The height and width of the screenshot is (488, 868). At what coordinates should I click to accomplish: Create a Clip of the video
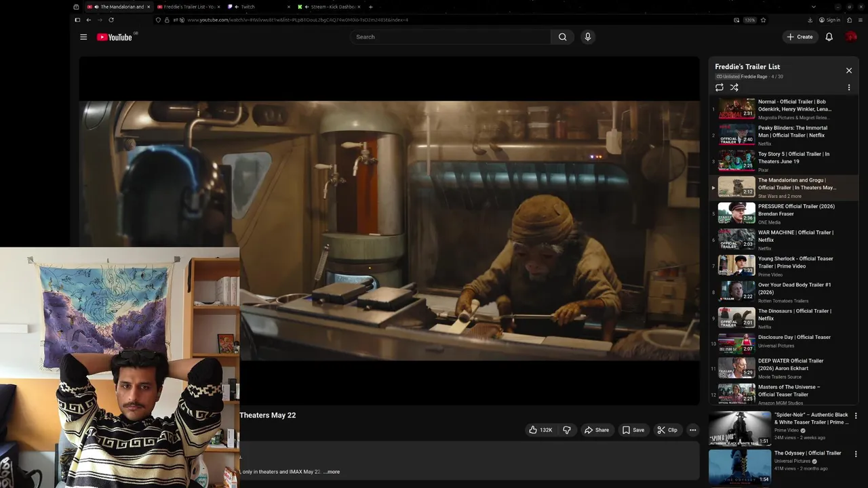pyautogui.click(x=667, y=430)
